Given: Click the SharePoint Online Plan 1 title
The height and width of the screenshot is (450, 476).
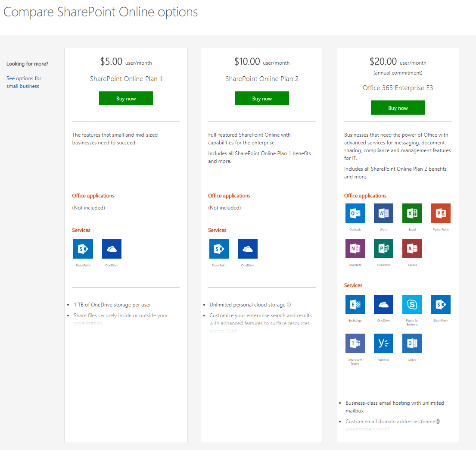Looking at the screenshot, I should (126, 79).
